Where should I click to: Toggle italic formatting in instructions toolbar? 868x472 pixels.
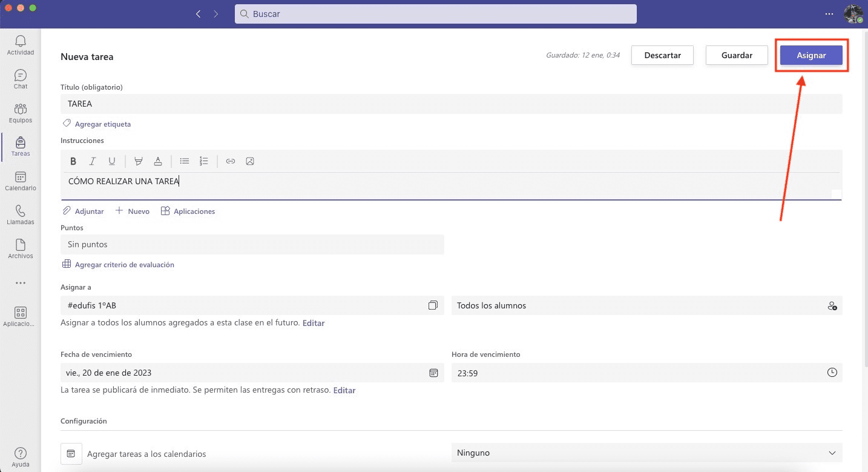[x=93, y=161]
